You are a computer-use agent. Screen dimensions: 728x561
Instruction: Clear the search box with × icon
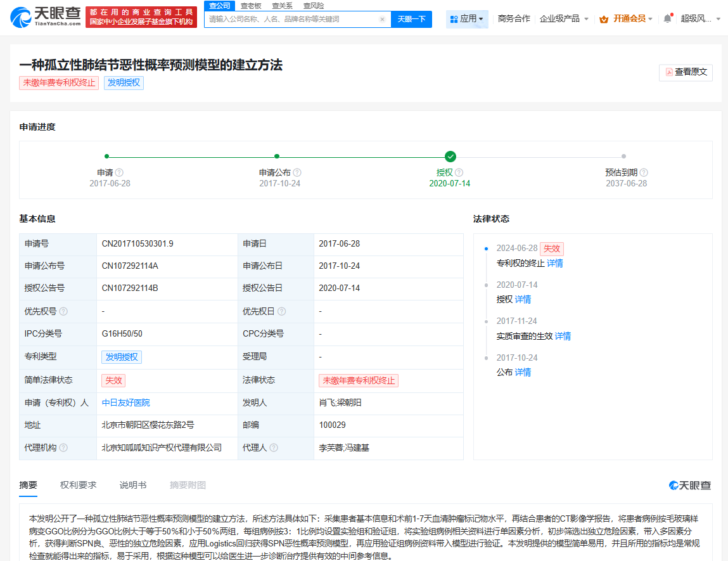click(383, 20)
